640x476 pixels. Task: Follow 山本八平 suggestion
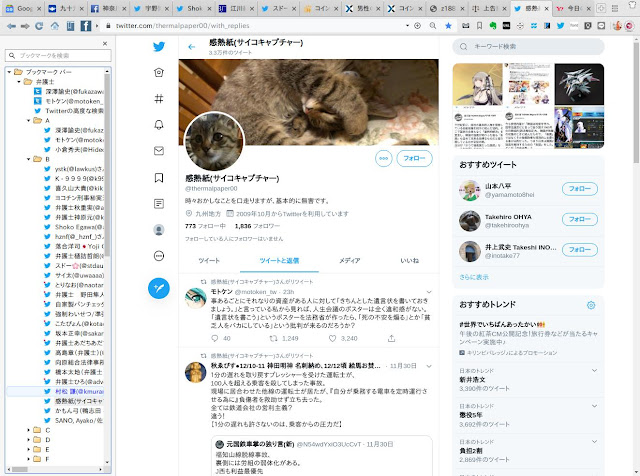tap(580, 189)
